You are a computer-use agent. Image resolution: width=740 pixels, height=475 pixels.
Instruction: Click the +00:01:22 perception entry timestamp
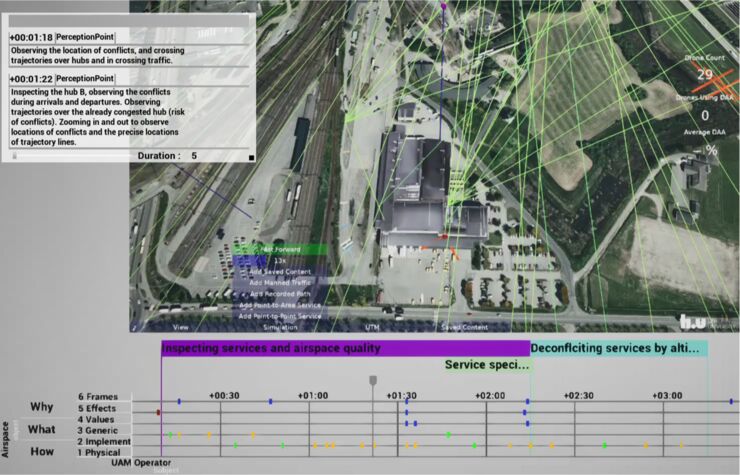pyautogui.click(x=31, y=79)
